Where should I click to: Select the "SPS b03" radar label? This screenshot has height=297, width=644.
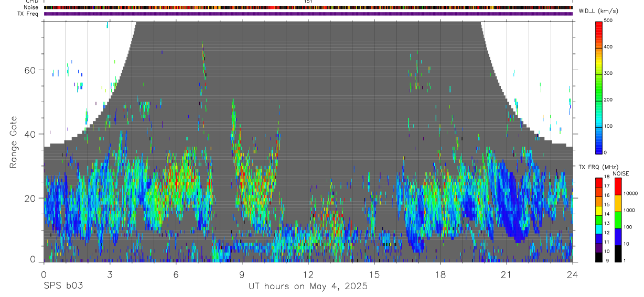[x=63, y=287]
